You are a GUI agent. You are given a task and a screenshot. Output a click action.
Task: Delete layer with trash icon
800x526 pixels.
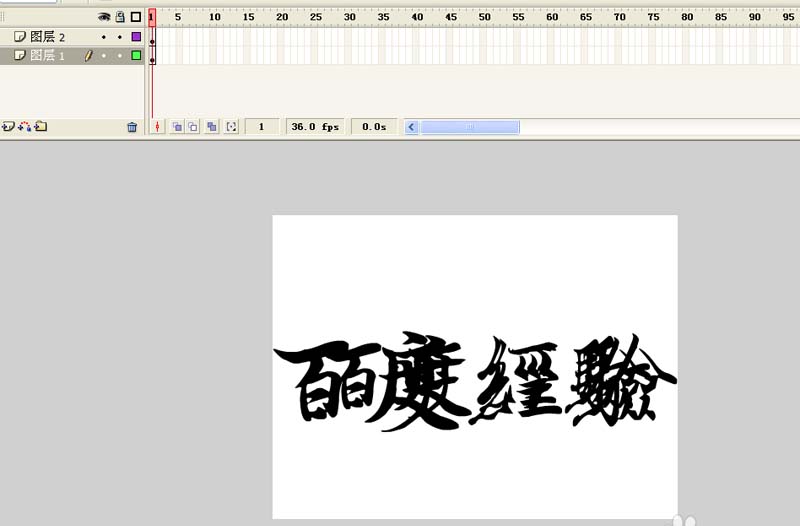132,127
